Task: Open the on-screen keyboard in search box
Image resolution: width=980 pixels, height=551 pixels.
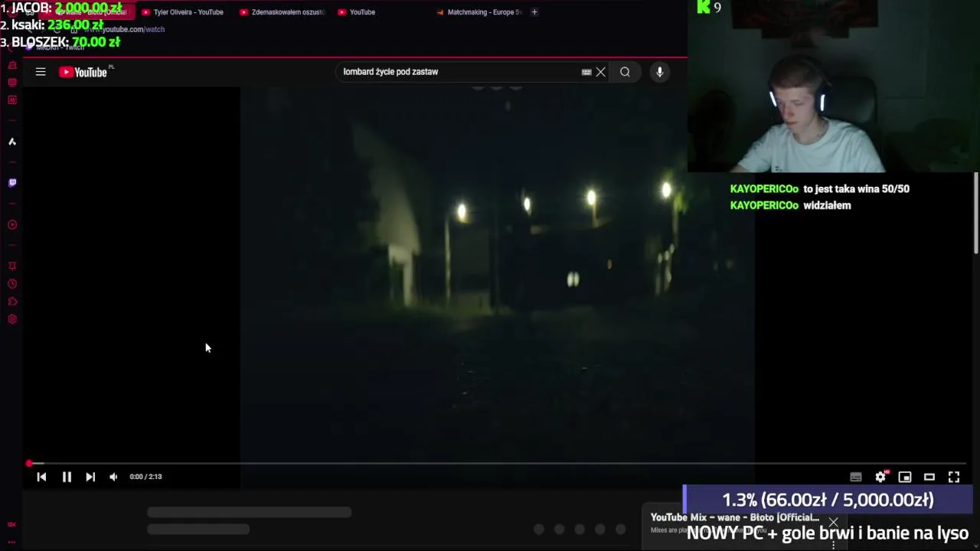Action: (586, 72)
